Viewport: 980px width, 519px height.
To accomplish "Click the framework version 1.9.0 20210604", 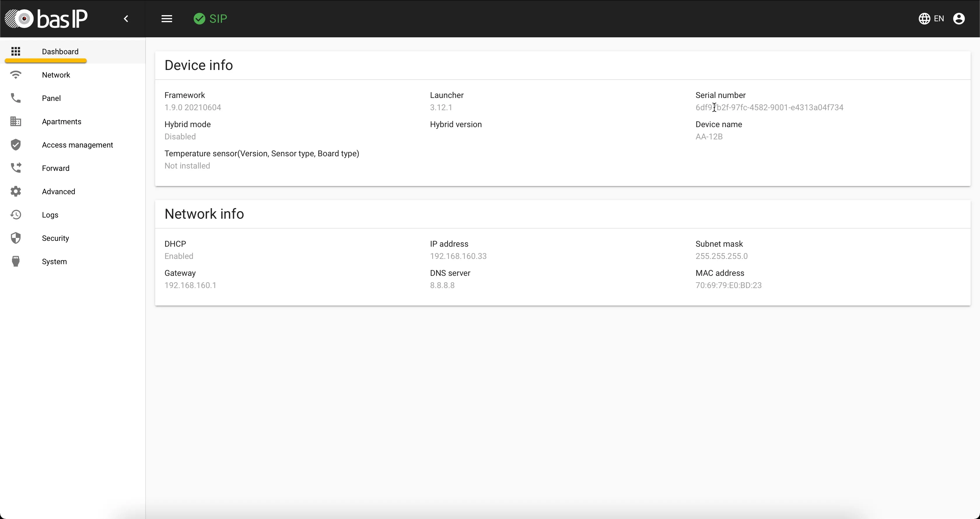I will click(x=192, y=108).
